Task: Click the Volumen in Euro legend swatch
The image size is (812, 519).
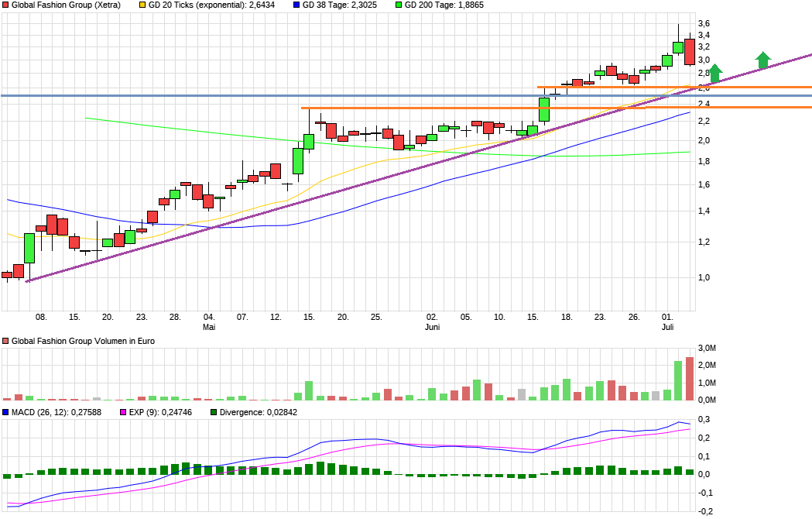Action: (x=6, y=341)
